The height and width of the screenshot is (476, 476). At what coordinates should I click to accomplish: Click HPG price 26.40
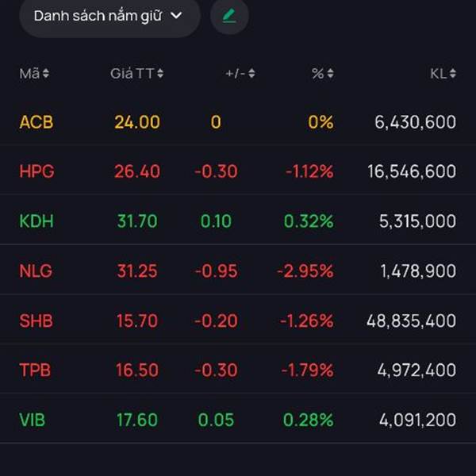pos(136,171)
